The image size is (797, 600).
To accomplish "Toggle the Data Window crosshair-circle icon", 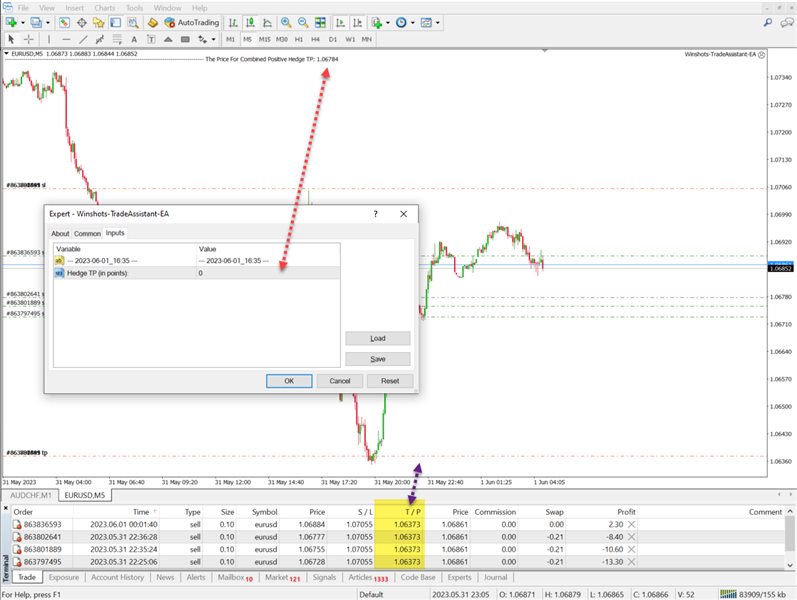I will point(81,22).
